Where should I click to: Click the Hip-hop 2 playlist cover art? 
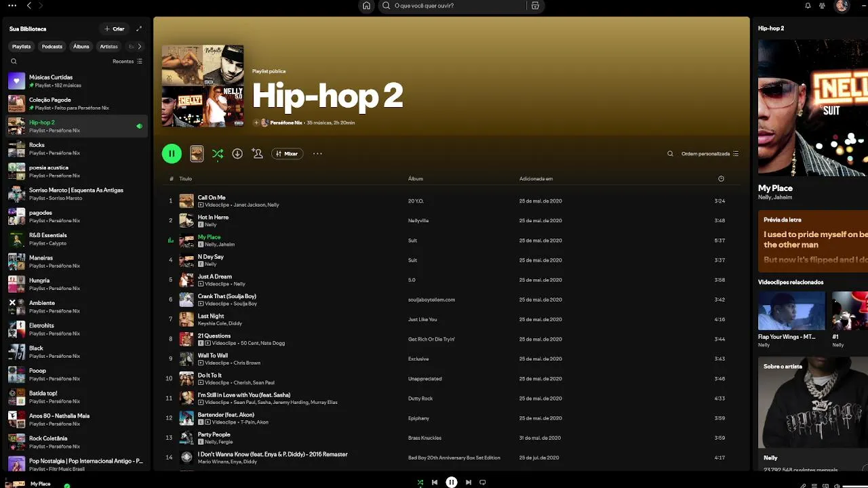click(x=203, y=86)
